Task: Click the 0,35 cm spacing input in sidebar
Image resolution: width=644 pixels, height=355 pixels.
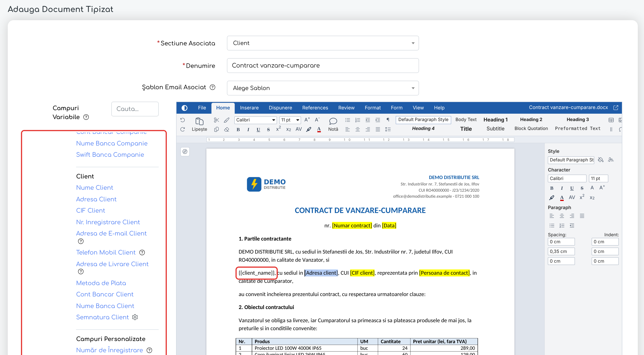Action: pos(561,251)
